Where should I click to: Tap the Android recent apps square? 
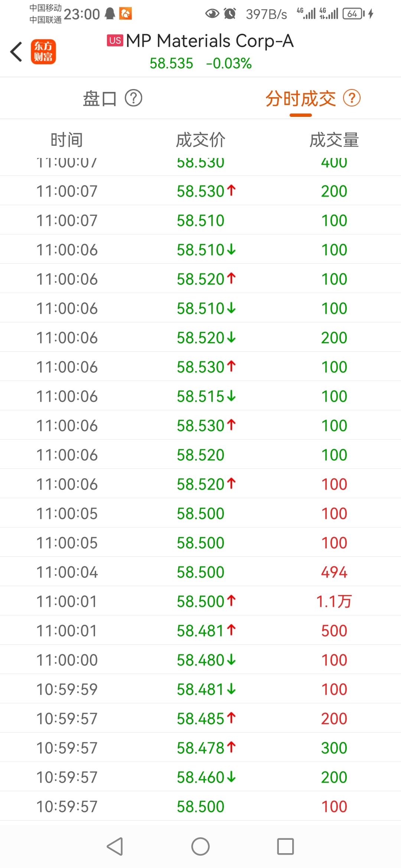[286, 846]
